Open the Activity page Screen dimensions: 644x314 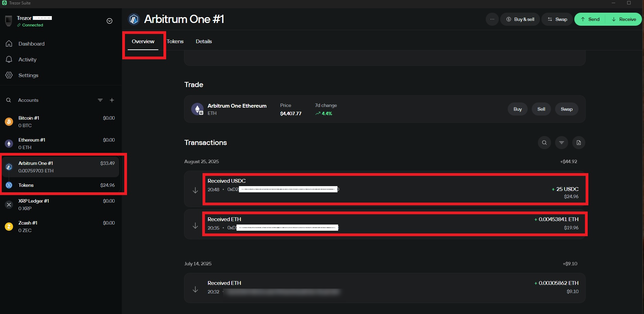[27, 60]
